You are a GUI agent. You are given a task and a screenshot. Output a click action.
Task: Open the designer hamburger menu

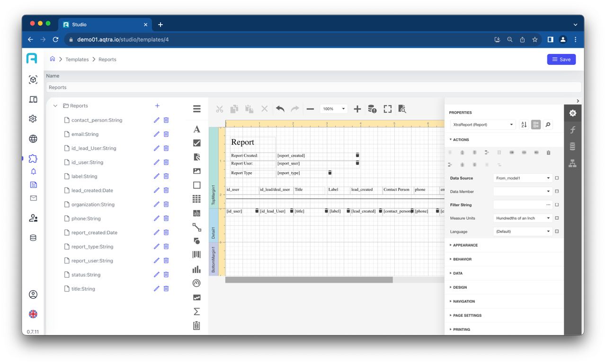point(197,109)
